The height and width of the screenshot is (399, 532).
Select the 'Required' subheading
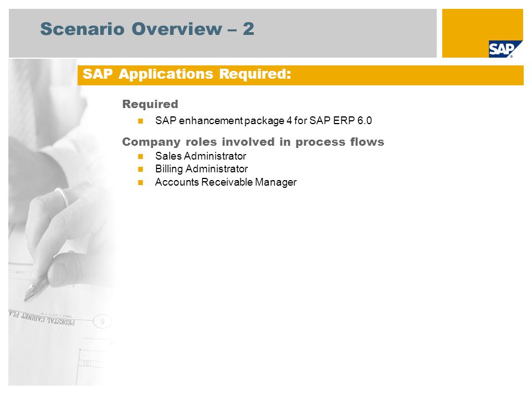pos(150,104)
